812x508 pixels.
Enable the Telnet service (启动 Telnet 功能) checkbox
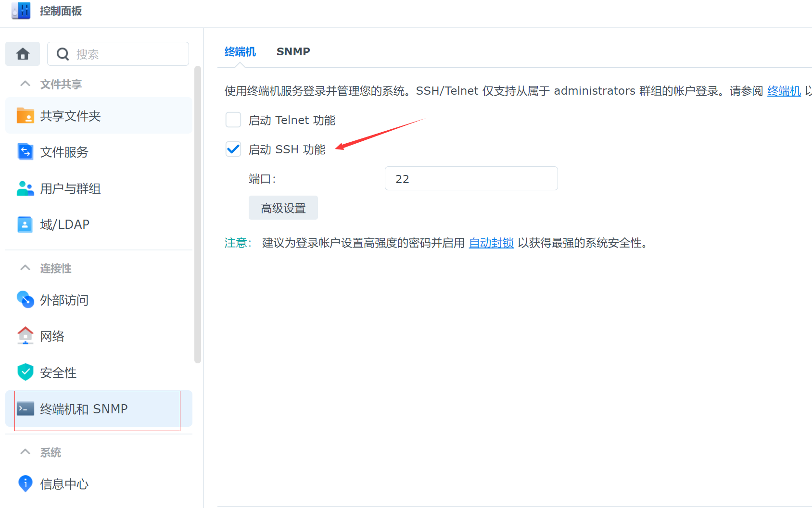click(233, 120)
